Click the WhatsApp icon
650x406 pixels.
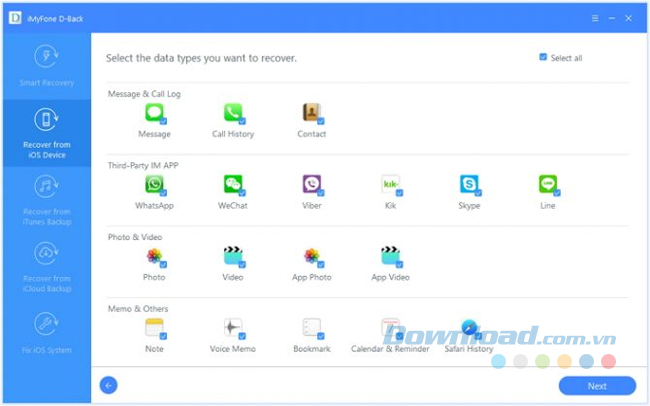(154, 185)
